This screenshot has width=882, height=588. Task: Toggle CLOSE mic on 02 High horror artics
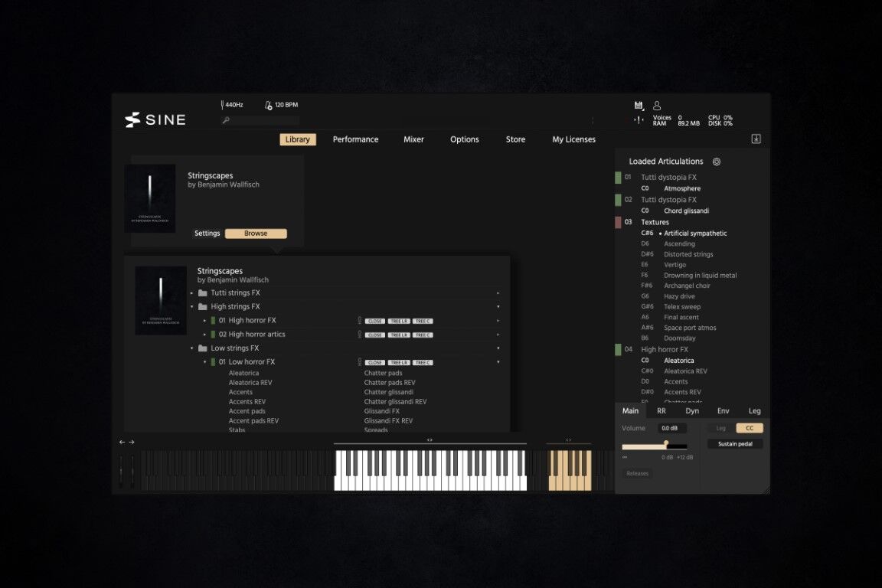tap(375, 335)
